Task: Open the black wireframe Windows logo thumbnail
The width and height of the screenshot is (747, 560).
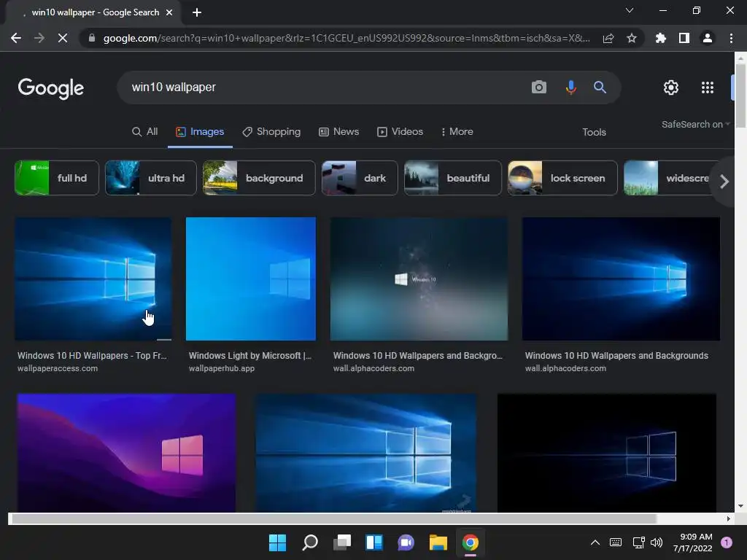Action: coord(606,453)
